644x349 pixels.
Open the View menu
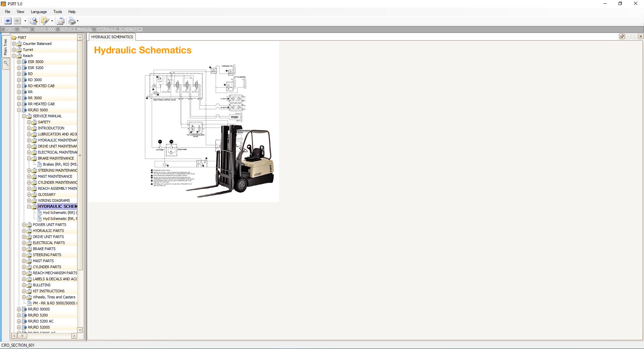pos(20,12)
